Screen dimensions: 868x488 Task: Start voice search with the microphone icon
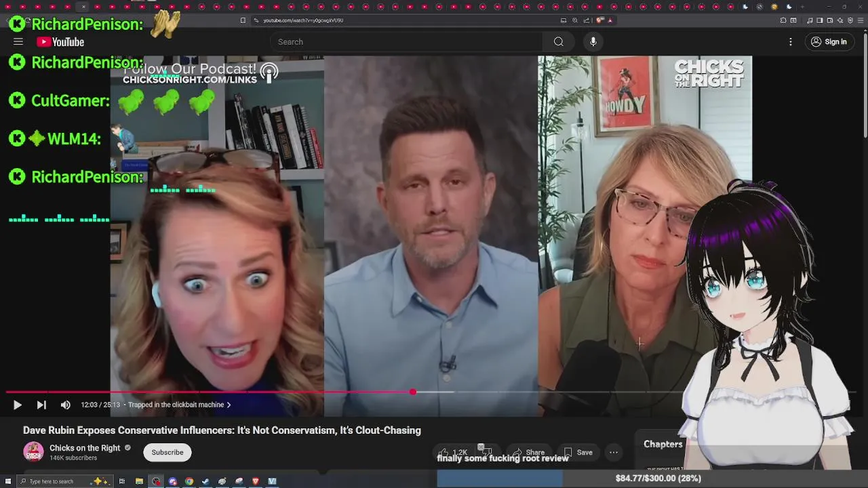[593, 41]
